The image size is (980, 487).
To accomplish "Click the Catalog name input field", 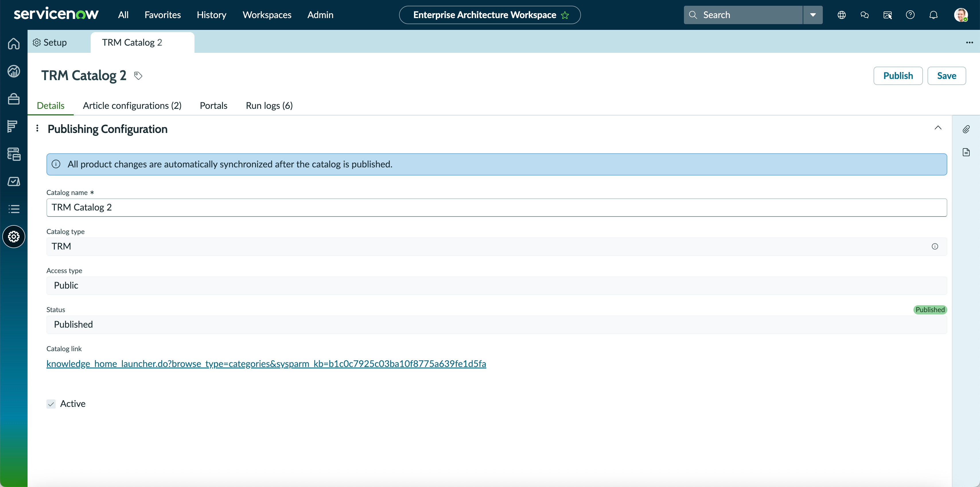I will [x=497, y=208].
